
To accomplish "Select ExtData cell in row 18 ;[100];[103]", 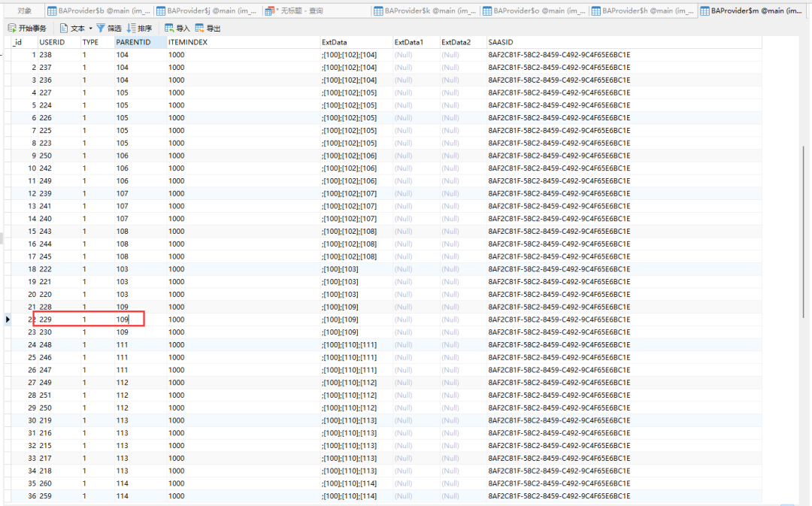I will pyautogui.click(x=356, y=269).
